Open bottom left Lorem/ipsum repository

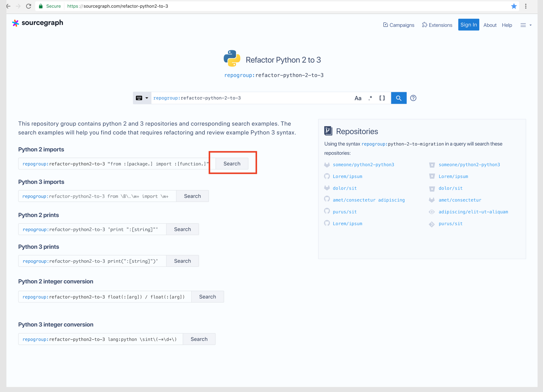tap(347, 224)
